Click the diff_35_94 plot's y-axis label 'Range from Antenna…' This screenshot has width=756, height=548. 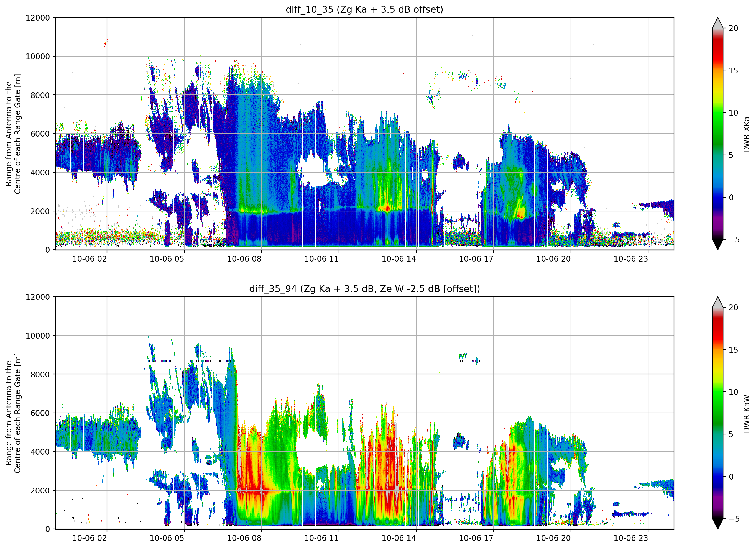pos(13,413)
